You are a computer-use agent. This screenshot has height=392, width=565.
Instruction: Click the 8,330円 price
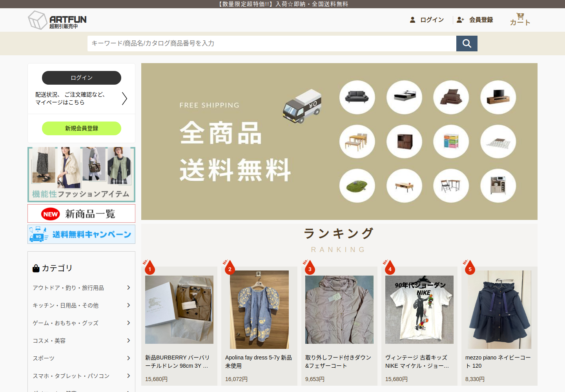point(475,379)
